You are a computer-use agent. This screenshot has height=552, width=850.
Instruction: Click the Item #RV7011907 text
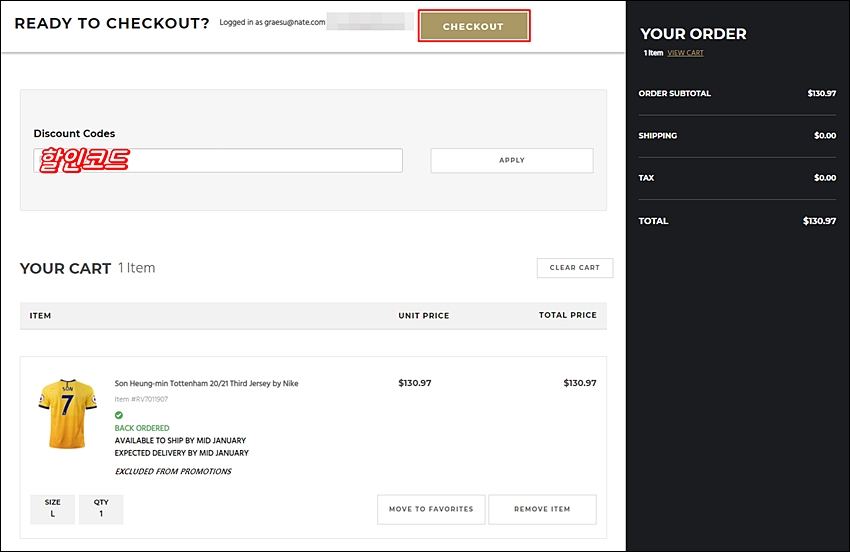click(x=141, y=399)
